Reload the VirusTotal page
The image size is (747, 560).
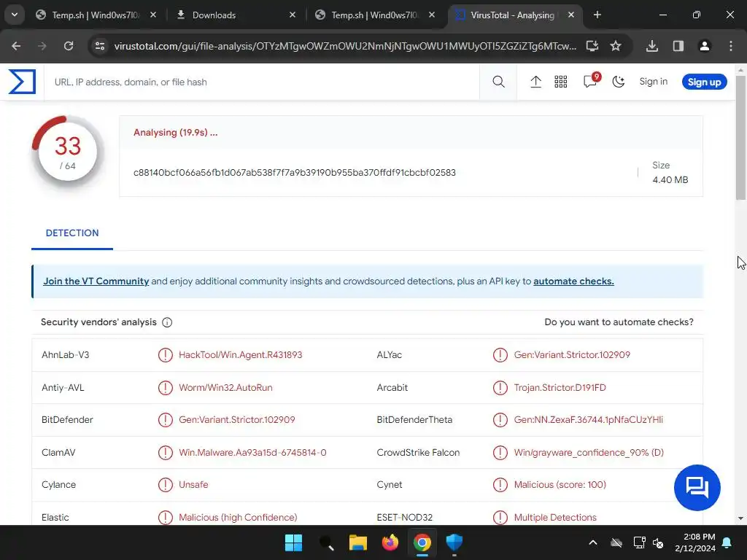(69, 46)
